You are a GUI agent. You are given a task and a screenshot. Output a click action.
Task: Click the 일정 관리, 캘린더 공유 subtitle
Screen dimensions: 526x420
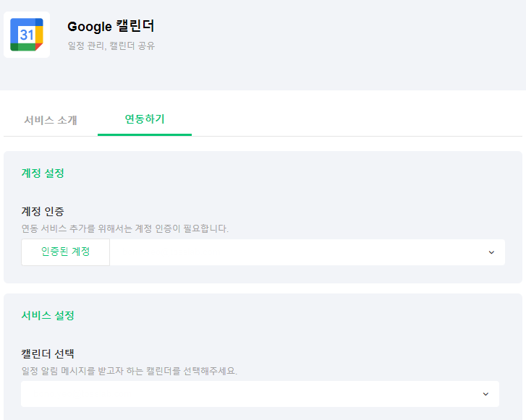(x=111, y=46)
